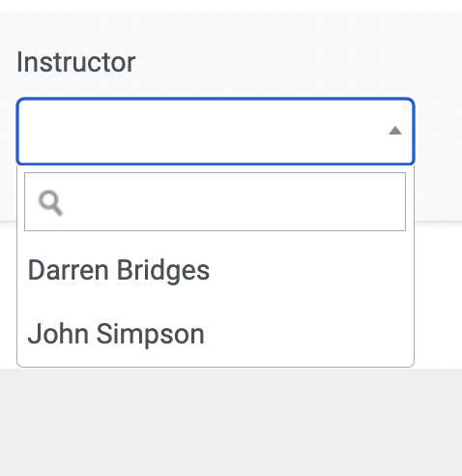Click empty space right of Darren Bridges
The width and height of the screenshot is (462, 476).
click(x=312, y=270)
